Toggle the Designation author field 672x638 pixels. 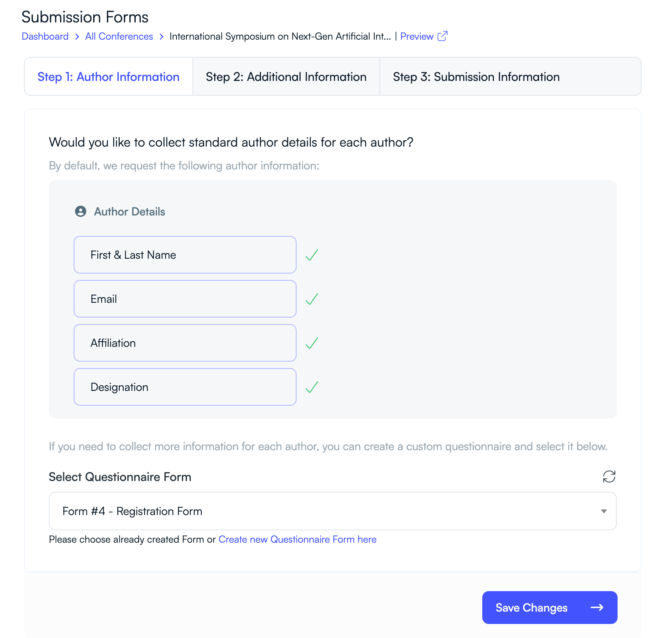(185, 386)
